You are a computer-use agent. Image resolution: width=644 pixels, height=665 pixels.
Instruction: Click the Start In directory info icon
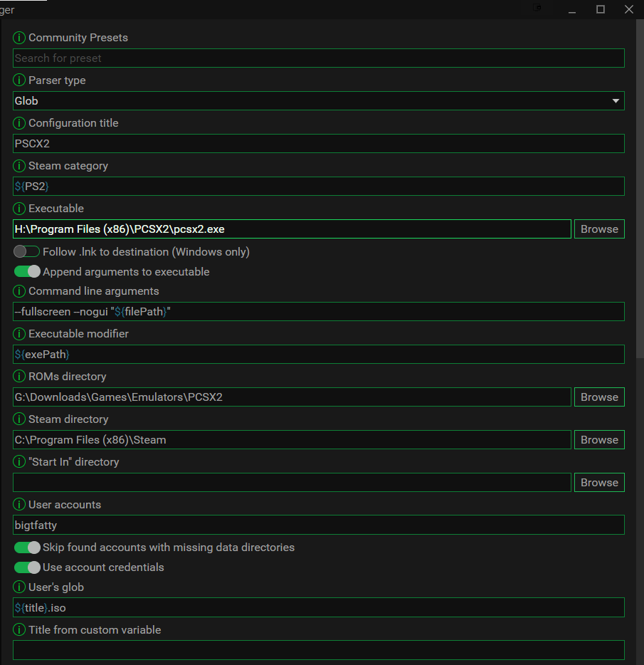point(18,462)
